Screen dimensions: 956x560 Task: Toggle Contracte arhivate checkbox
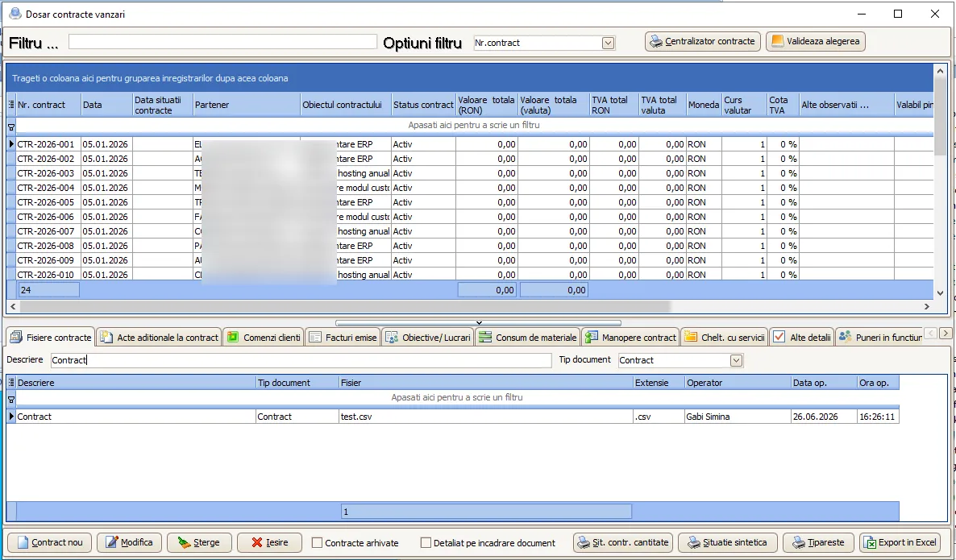317,542
